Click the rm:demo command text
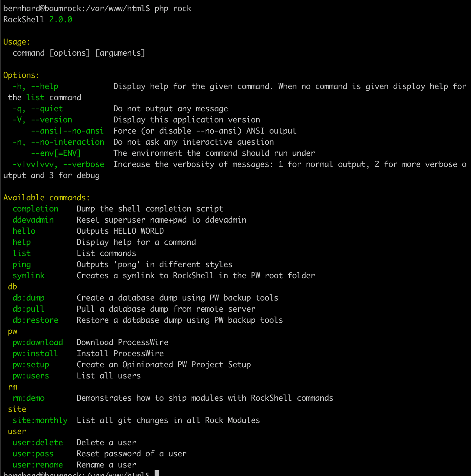The image size is (471, 476). point(28,398)
